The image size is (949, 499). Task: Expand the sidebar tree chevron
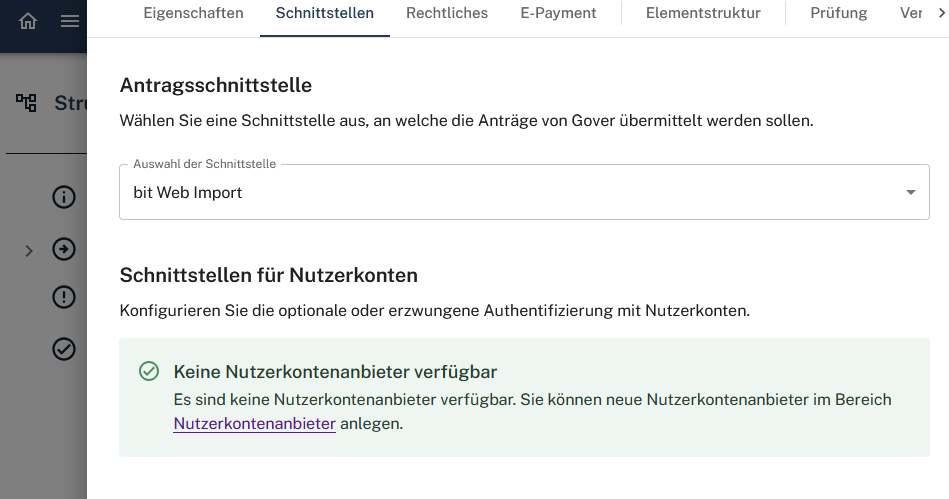click(28, 251)
